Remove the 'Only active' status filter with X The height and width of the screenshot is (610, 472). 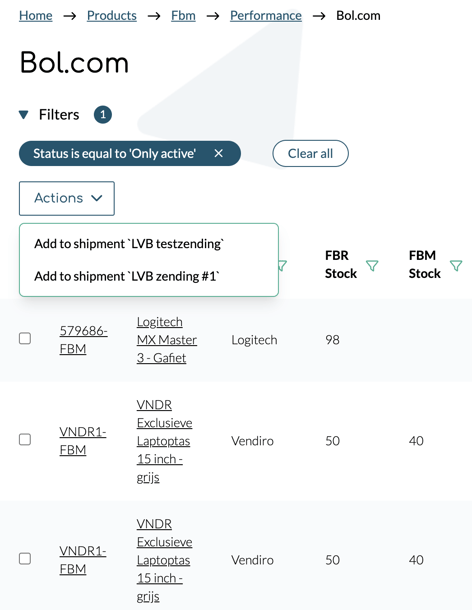tap(219, 153)
